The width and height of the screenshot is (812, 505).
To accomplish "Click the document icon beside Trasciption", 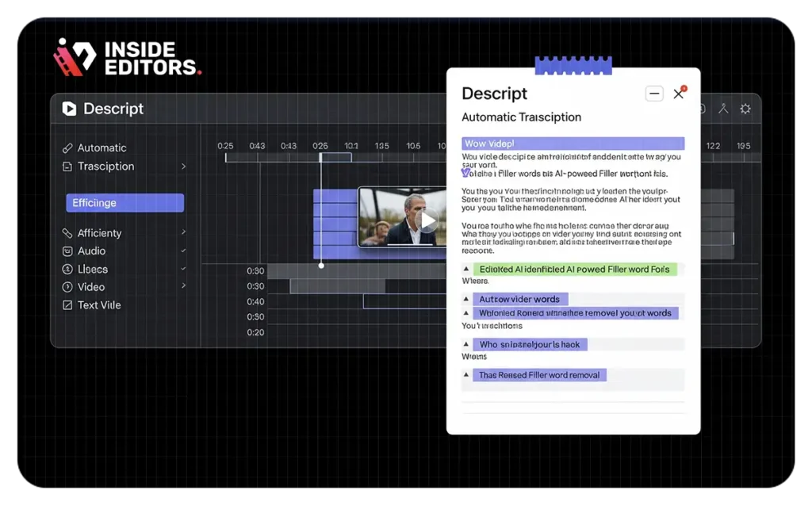I will 67,166.
